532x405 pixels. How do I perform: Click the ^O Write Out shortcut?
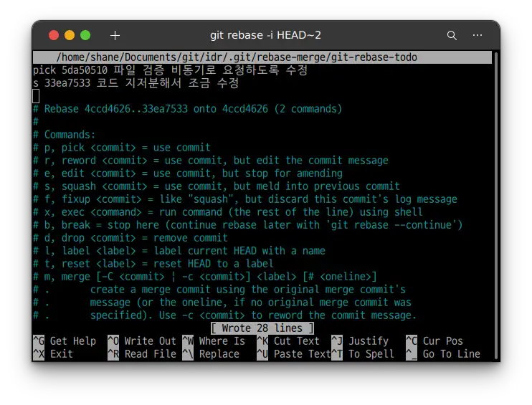pyautogui.click(x=142, y=341)
